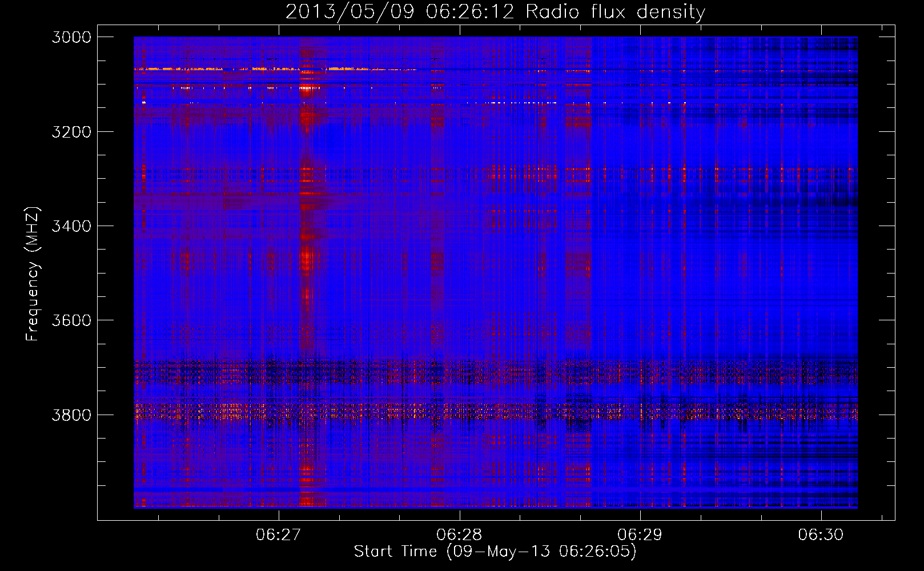Click the 06:29 time tick label
Screen dimensions: 924x571
click(640, 535)
